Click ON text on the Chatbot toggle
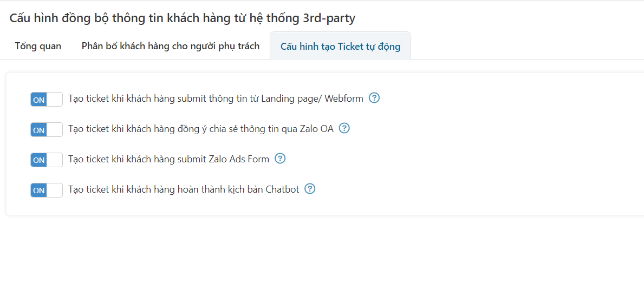Image resolution: width=644 pixels, height=296 pixels. (x=38, y=190)
